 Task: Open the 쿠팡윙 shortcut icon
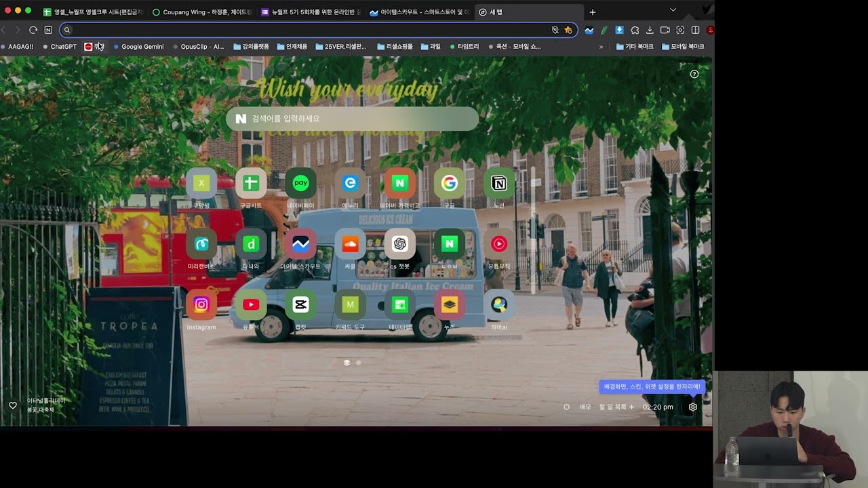point(201,183)
